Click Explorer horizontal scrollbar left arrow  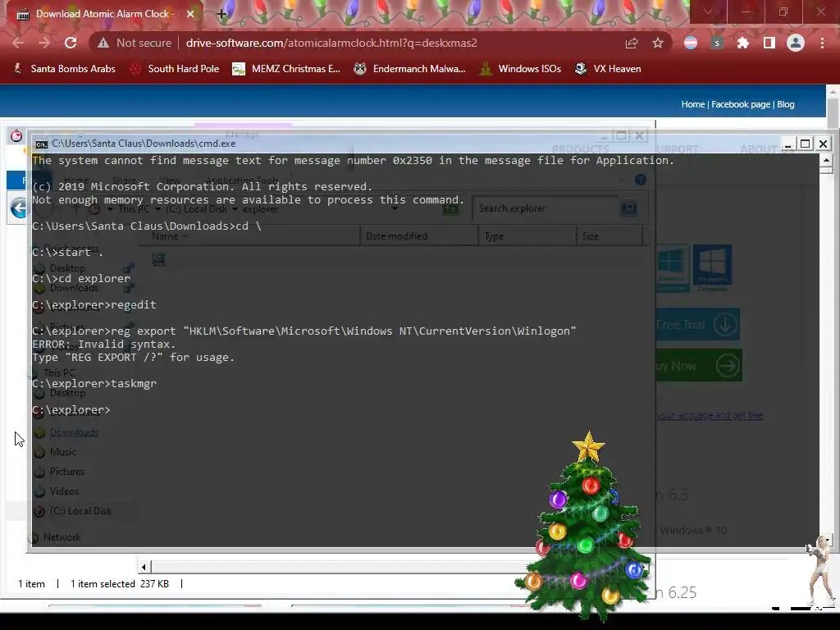point(144,567)
